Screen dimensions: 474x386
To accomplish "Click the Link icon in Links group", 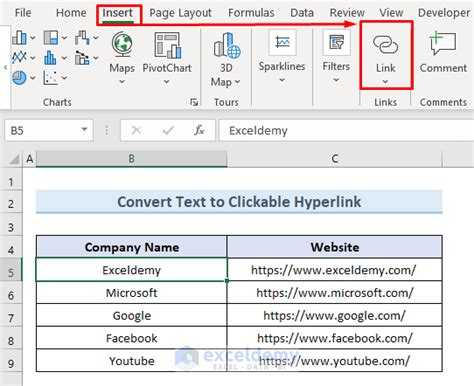I will click(x=385, y=45).
